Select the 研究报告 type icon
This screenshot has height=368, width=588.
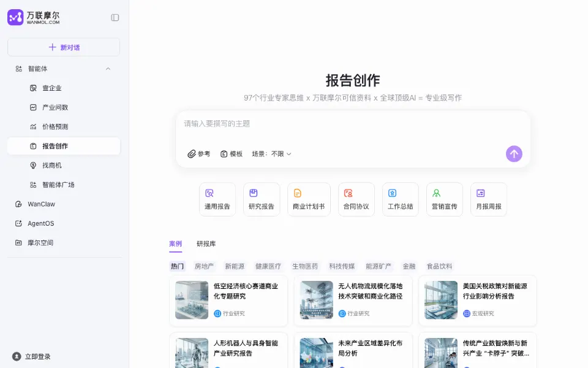pos(254,193)
